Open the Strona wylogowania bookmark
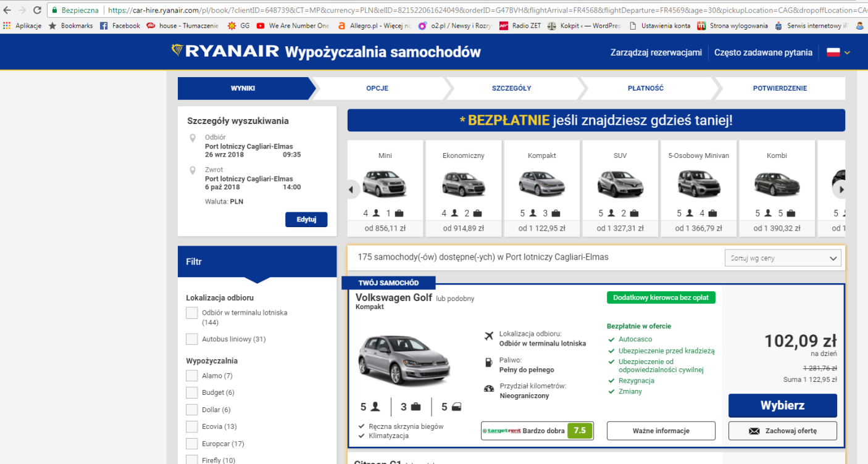Screen dimensions: 868x464 (732, 26)
